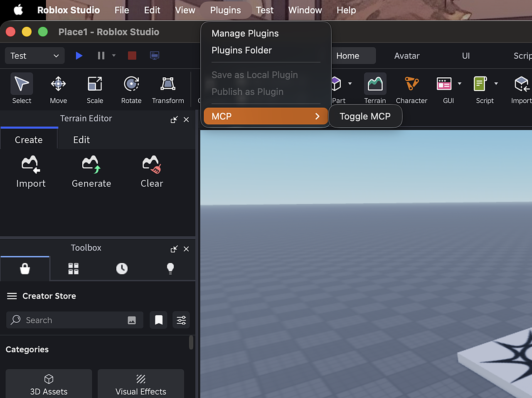Image resolution: width=532 pixels, height=398 pixels.
Task: Open the Apple menu
Action: click(x=18, y=10)
